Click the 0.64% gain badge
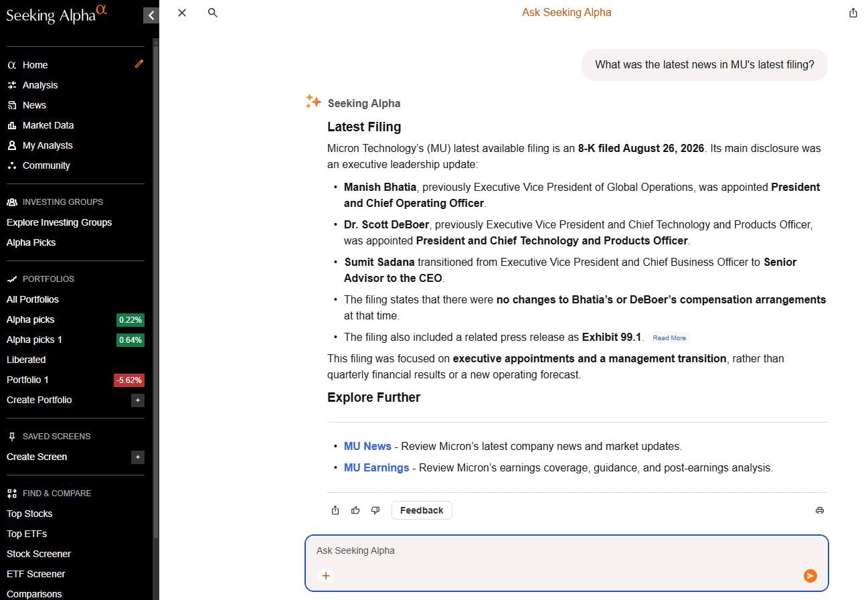 coord(131,340)
